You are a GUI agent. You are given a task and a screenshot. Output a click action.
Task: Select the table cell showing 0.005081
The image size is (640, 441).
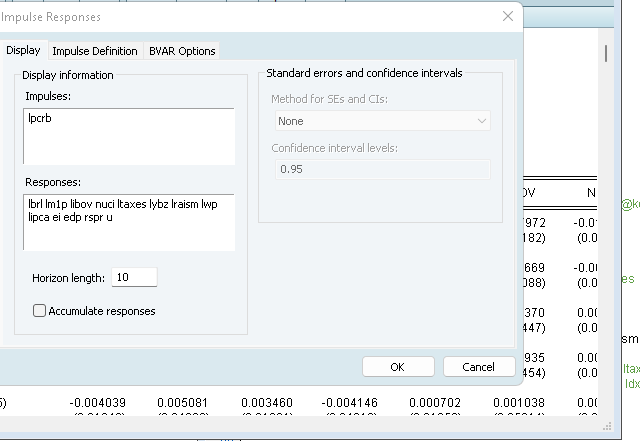pos(183,403)
